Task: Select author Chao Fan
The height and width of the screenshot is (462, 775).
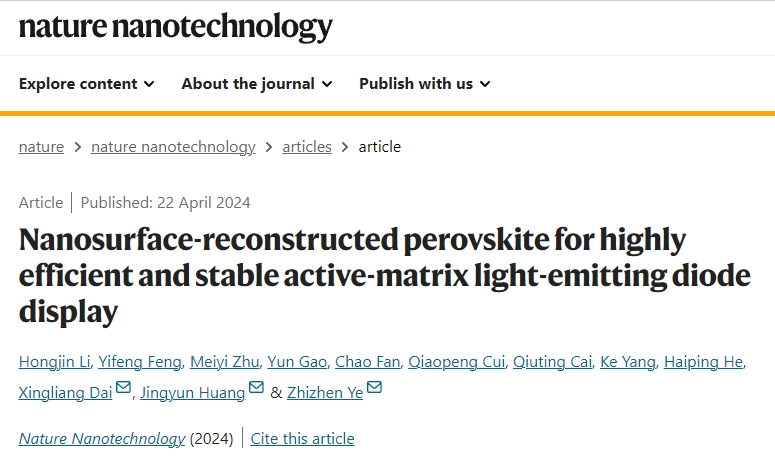Action: (x=367, y=362)
